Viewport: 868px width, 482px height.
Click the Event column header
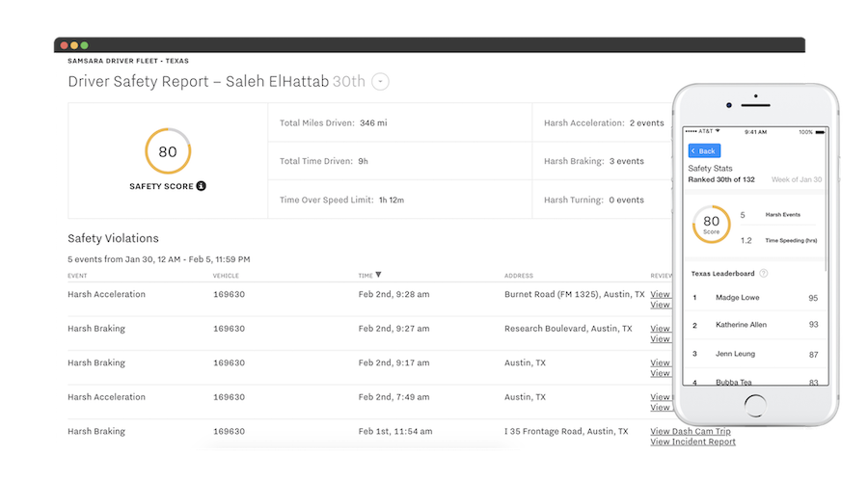point(77,276)
